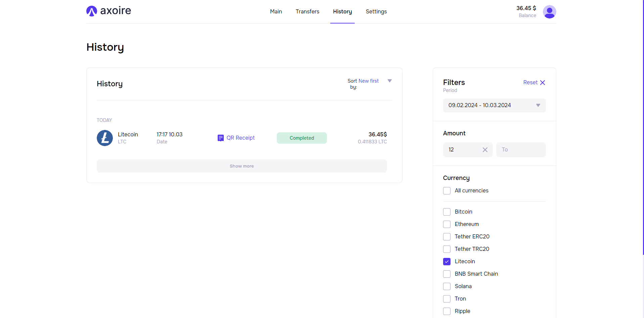Click the Reset filters link
644x318 pixels.
530,83
